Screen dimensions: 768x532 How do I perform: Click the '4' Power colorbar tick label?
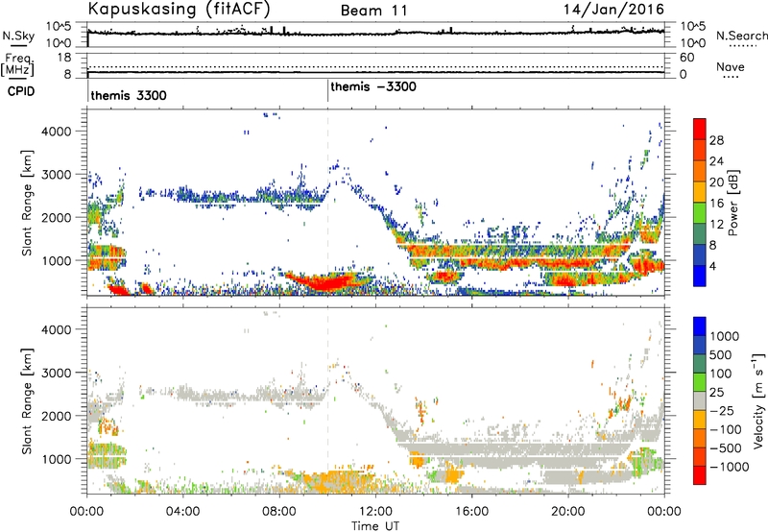712,266
